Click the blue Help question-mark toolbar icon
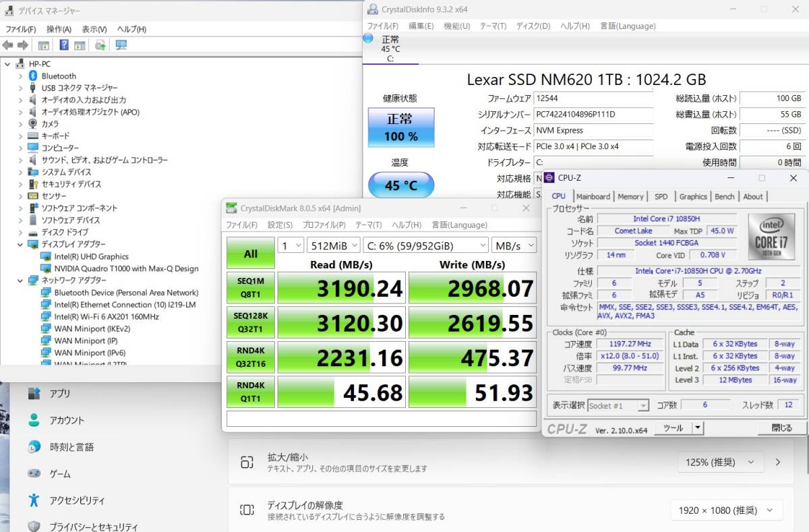 click(64, 45)
